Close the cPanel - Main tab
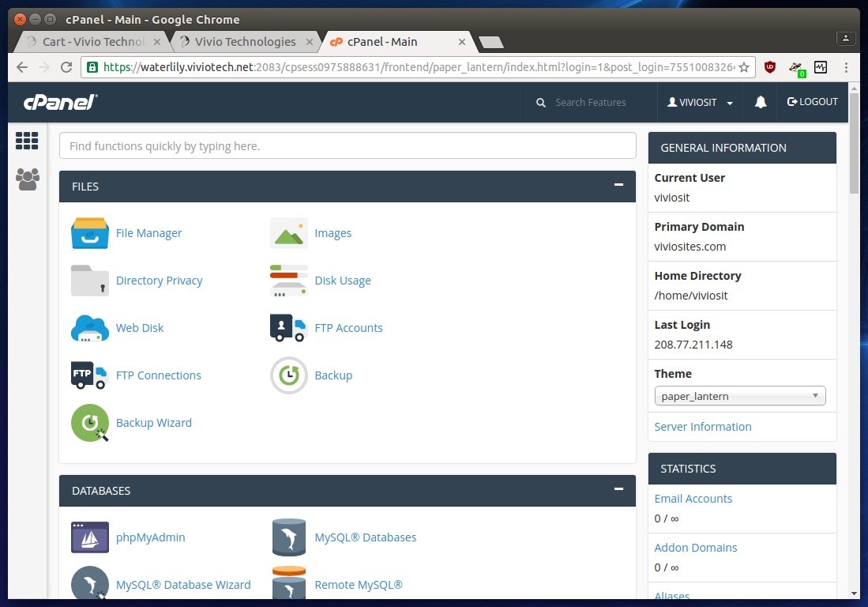Image resolution: width=868 pixels, height=607 pixels. coord(462,42)
